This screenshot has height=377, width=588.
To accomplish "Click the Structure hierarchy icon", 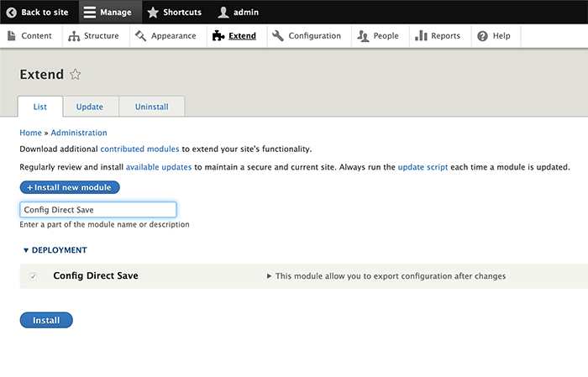I will tap(74, 36).
